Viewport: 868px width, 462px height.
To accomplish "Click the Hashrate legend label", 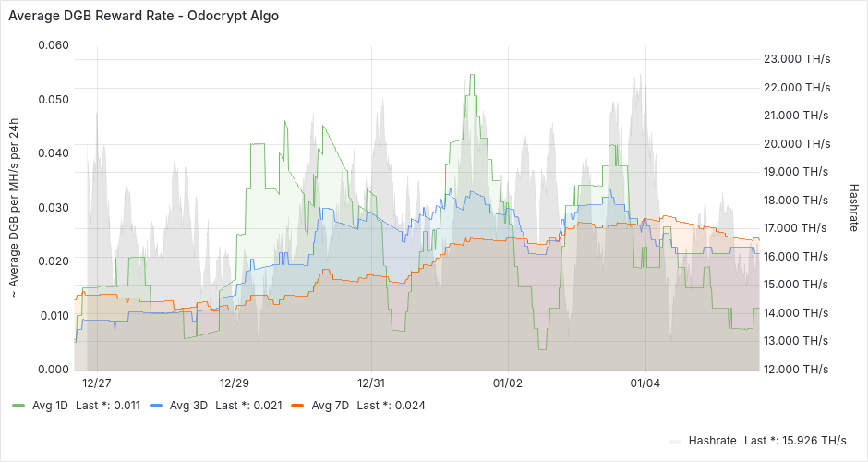I will (x=713, y=440).
